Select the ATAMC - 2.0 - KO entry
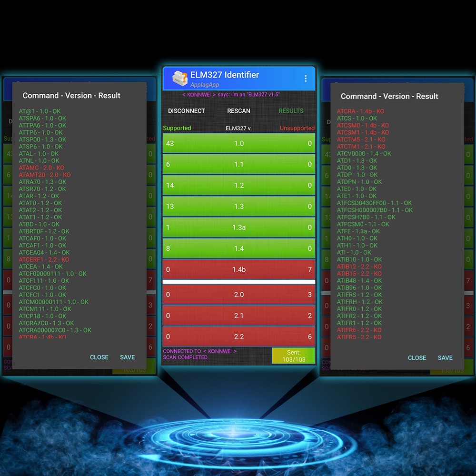This screenshot has width=476, height=476. tap(41, 168)
